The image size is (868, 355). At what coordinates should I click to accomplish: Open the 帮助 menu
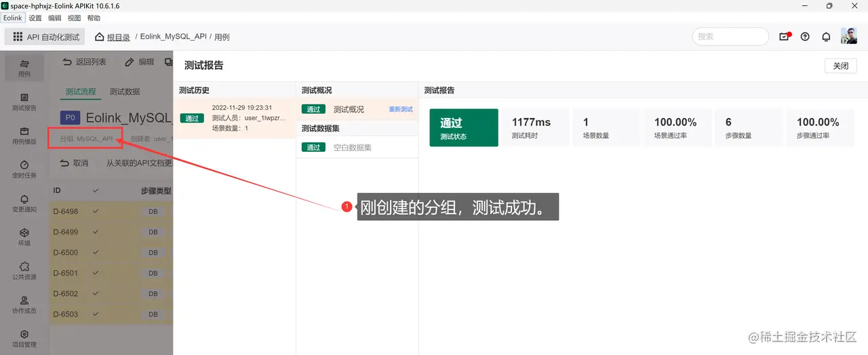(x=94, y=18)
